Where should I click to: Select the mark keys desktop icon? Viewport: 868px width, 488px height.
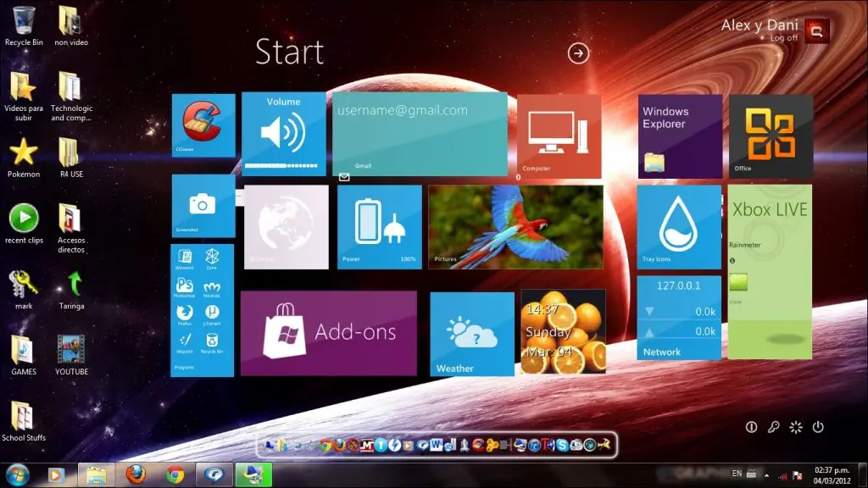tap(23, 290)
